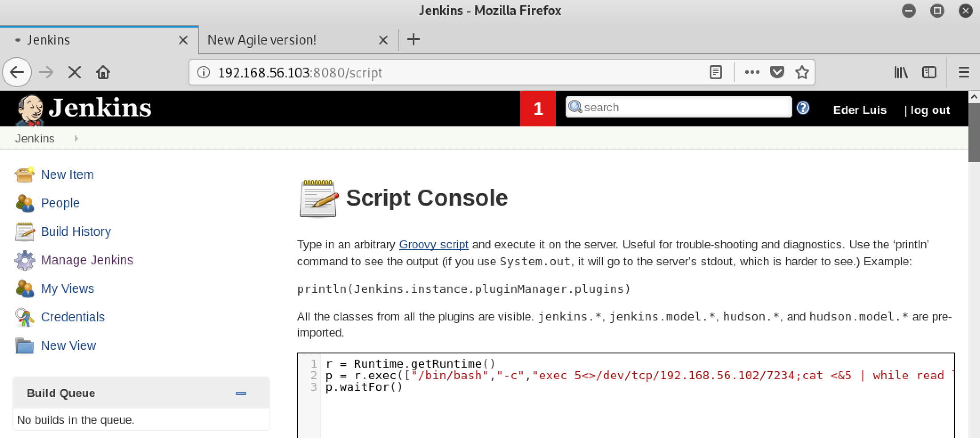Click the Manage Jenkins gear icon
Image resolution: width=980 pixels, height=438 pixels.
pos(24,260)
